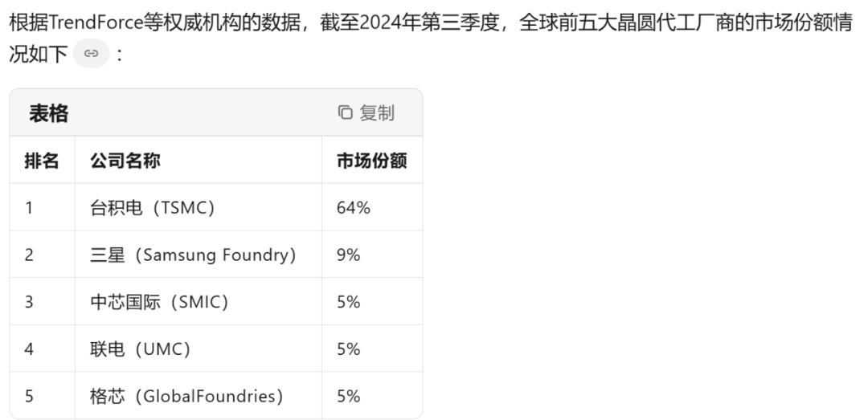Select the 中芯国际 (SMIC) cell
Screen dimensions: 868x420
159,303
